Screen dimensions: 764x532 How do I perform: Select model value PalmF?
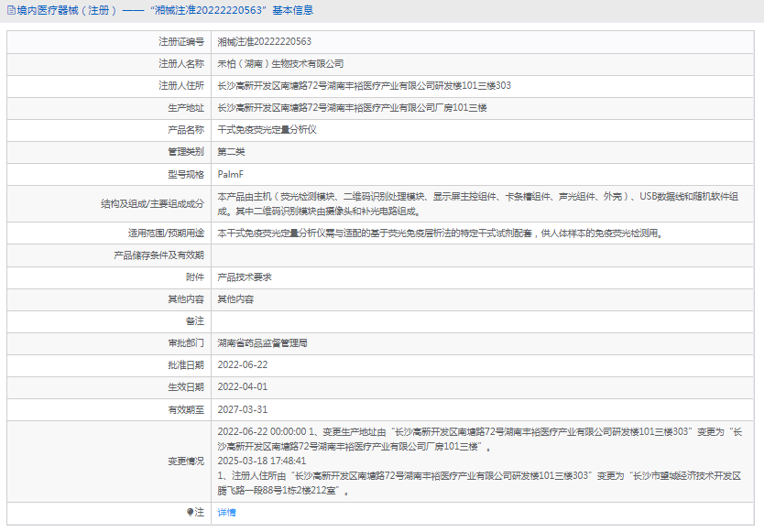pos(231,174)
